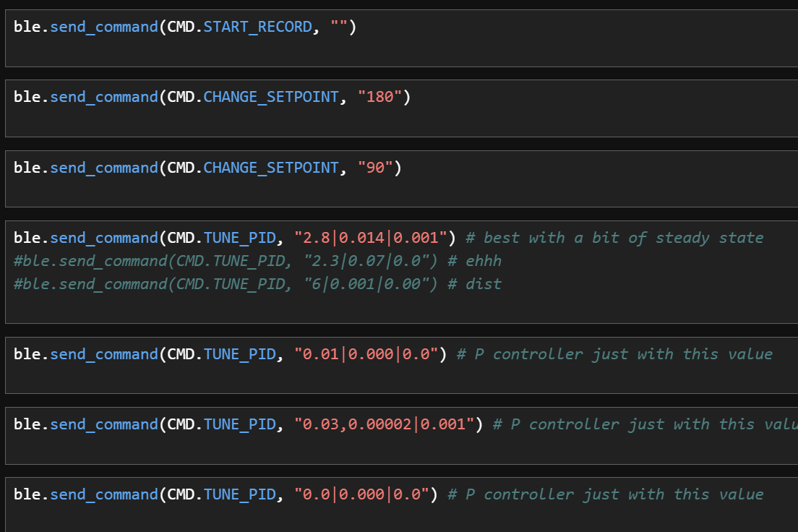Click the "best with a bit of steady state" comment
798x532 pixels.
click(x=622, y=238)
